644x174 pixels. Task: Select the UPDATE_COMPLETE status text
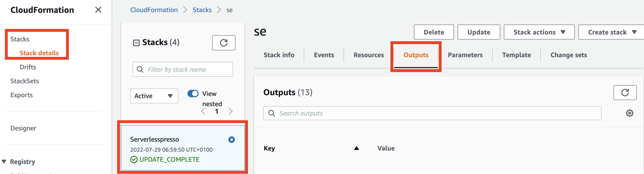(169, 159)
